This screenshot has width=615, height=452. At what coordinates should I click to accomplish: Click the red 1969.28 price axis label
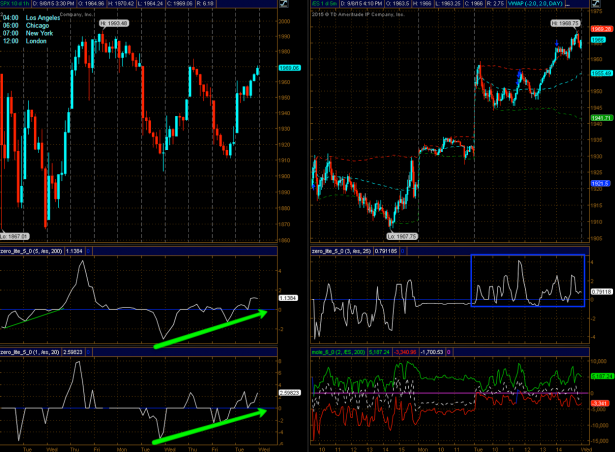click(602, 29)
